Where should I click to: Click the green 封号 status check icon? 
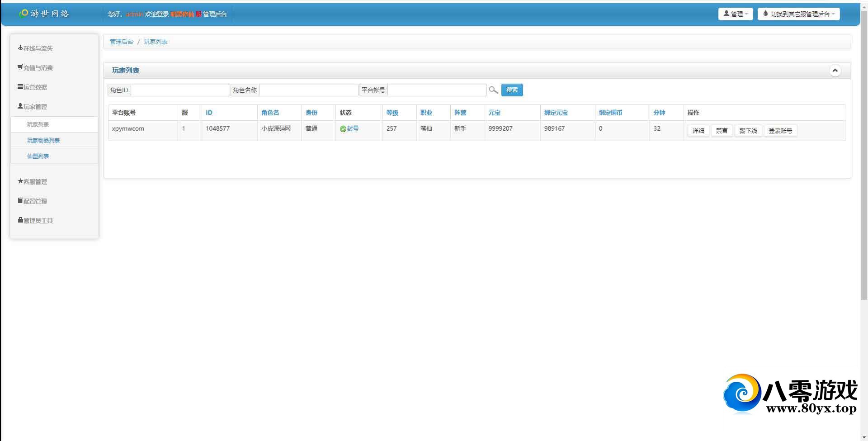pos(343,129)
